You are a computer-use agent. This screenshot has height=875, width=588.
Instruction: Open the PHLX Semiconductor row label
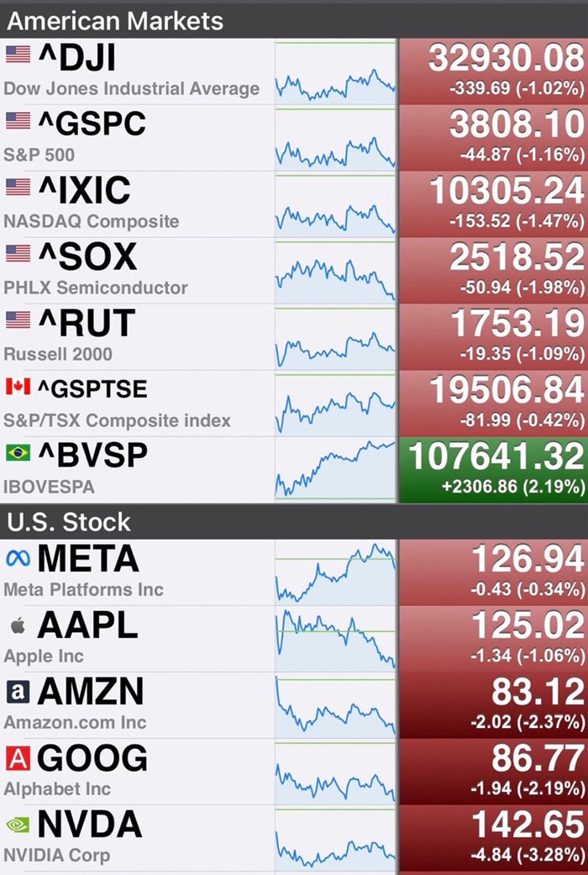pyautogui.click(x=96, y=287)
